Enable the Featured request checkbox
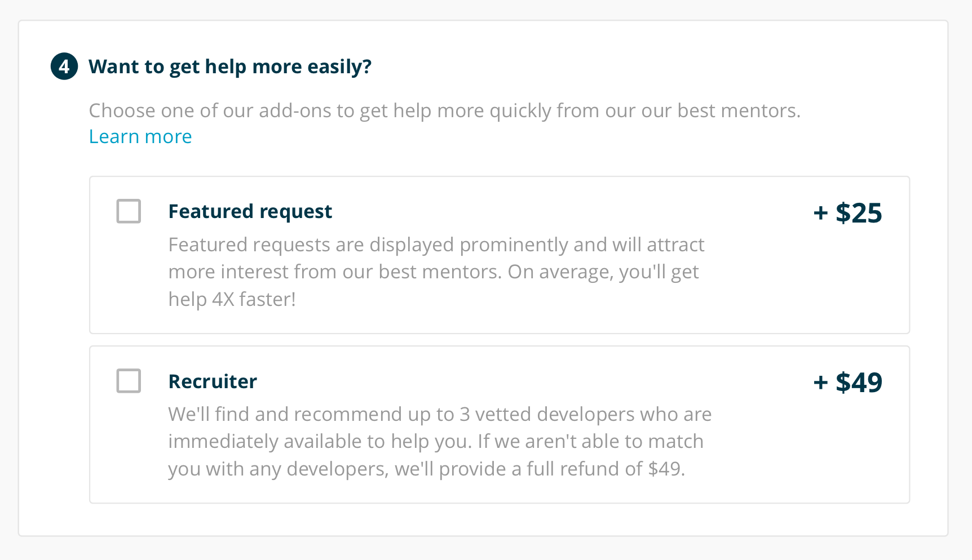This screenshot has height=560, width=972. tap(129, 211)
